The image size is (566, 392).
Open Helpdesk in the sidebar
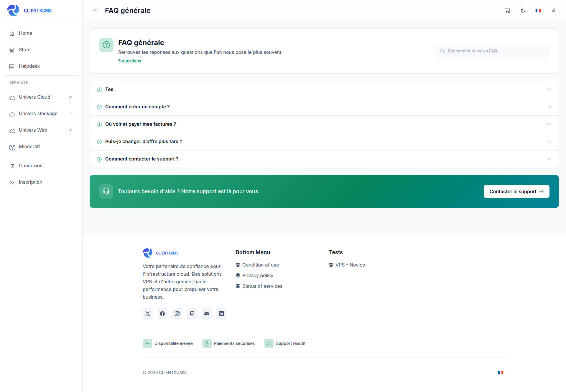tap(41, 66)
